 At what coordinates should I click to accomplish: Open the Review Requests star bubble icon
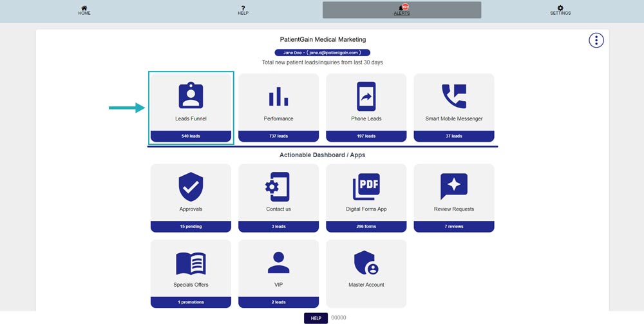(x=454, y=186)
